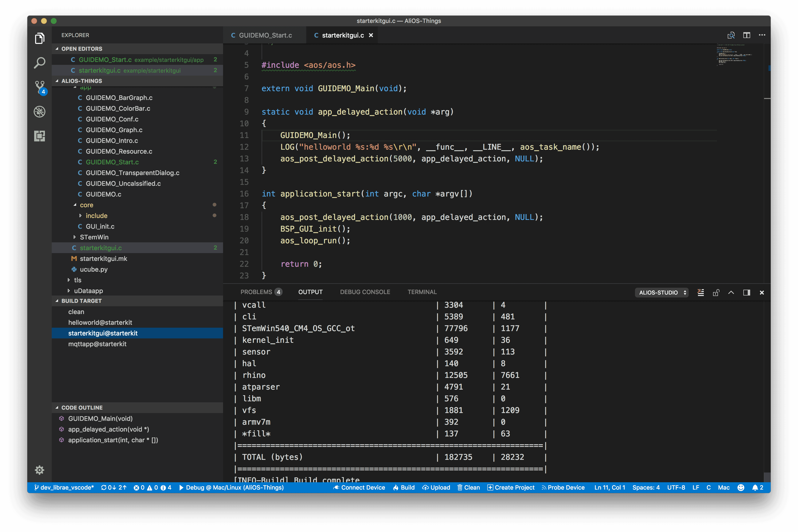The width and height of the screenshot is (798, 532).
Task: Clear output with the clear icon
Action: 701,293
